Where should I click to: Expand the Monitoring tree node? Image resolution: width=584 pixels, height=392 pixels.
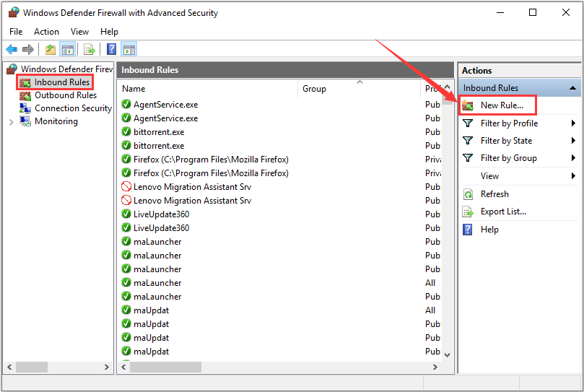point(11,122)
